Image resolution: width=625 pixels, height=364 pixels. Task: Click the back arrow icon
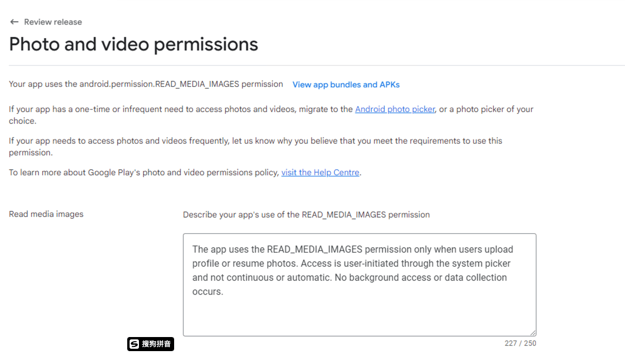pyautogui.click(x=14, y=22)
